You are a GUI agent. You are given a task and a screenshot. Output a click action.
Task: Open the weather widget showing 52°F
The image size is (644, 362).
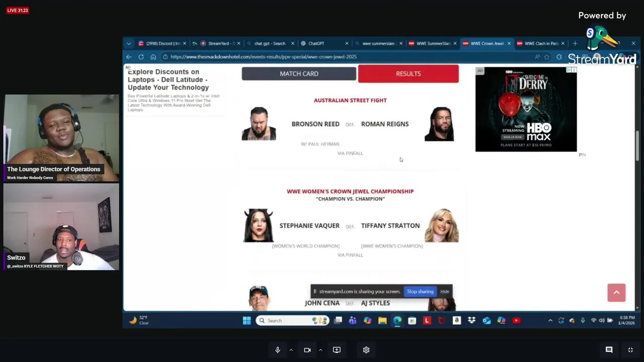click(x=138, y=320)
